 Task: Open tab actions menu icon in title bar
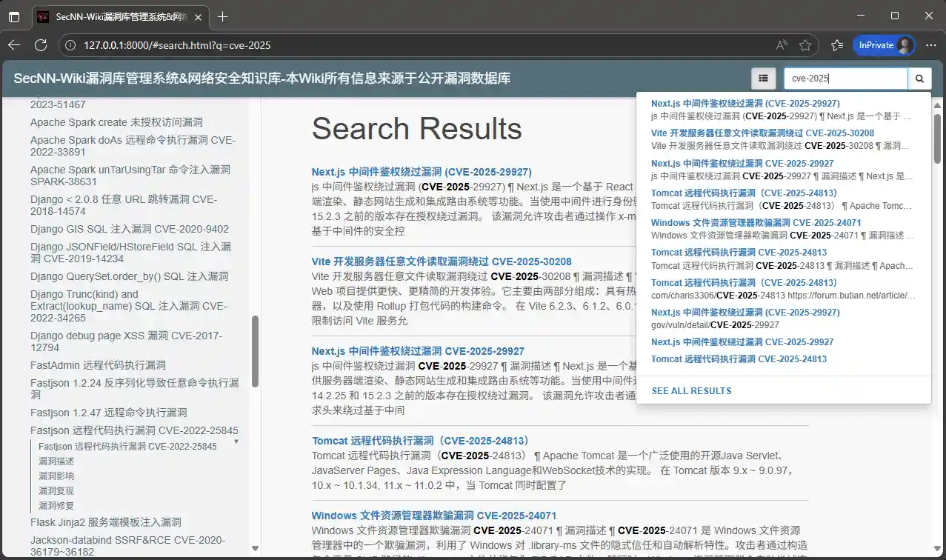coord(14,16)
